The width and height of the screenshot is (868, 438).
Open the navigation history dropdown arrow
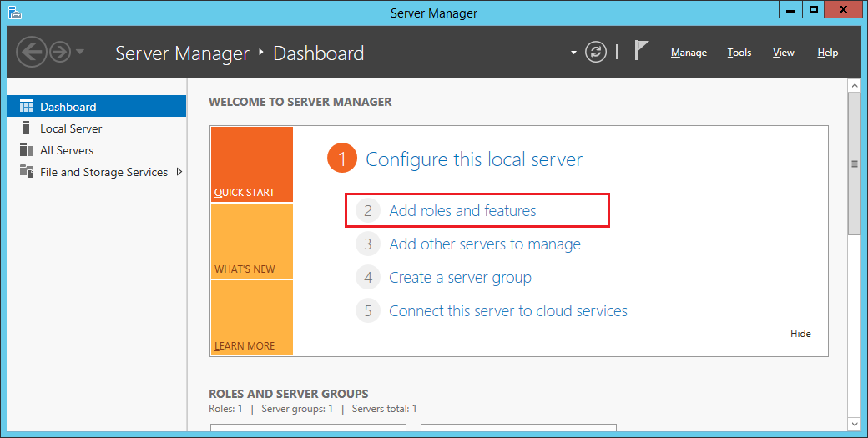[80, 52]
